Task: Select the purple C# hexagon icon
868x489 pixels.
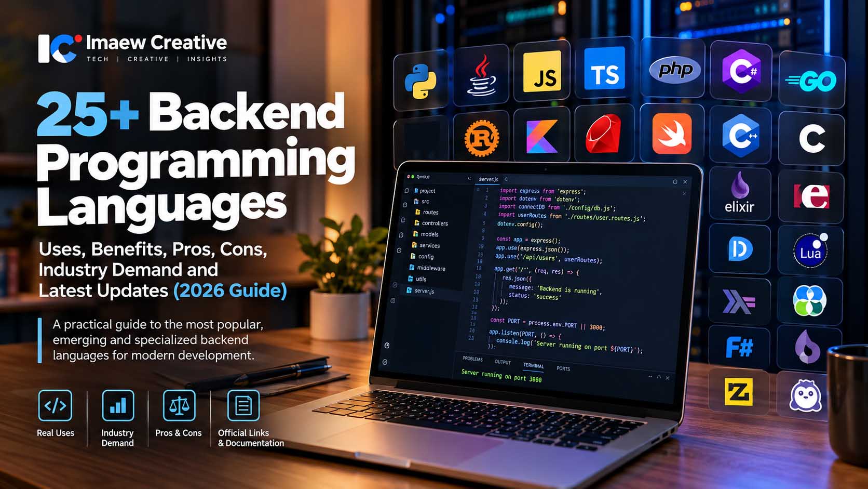Action: point(741,70)
